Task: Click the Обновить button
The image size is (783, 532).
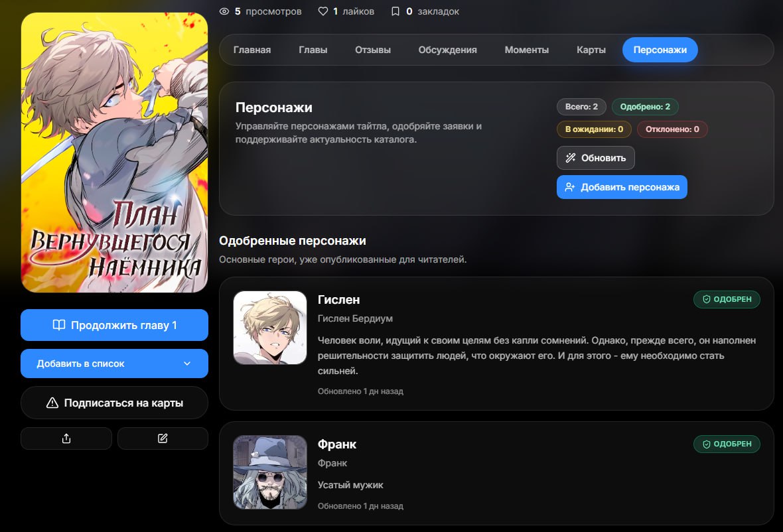Action: coord(596,158)
